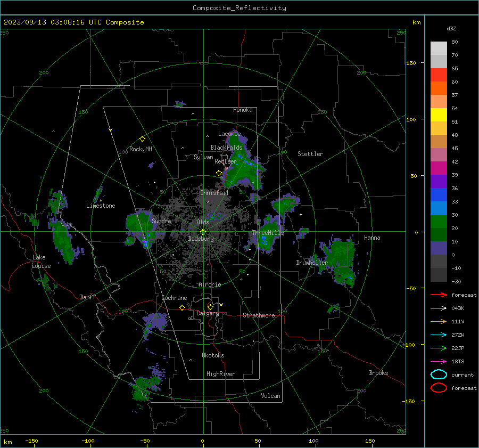Click the current legend label

point(463,375)
